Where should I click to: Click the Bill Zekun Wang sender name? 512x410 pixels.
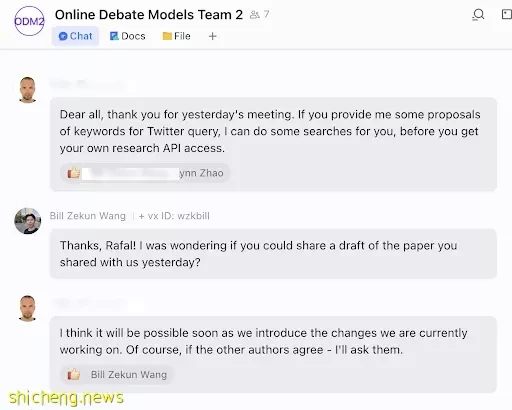coord(88,216)
